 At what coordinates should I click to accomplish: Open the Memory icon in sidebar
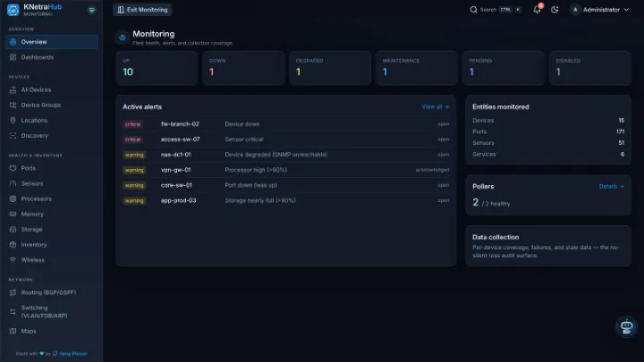click(13, 214)
